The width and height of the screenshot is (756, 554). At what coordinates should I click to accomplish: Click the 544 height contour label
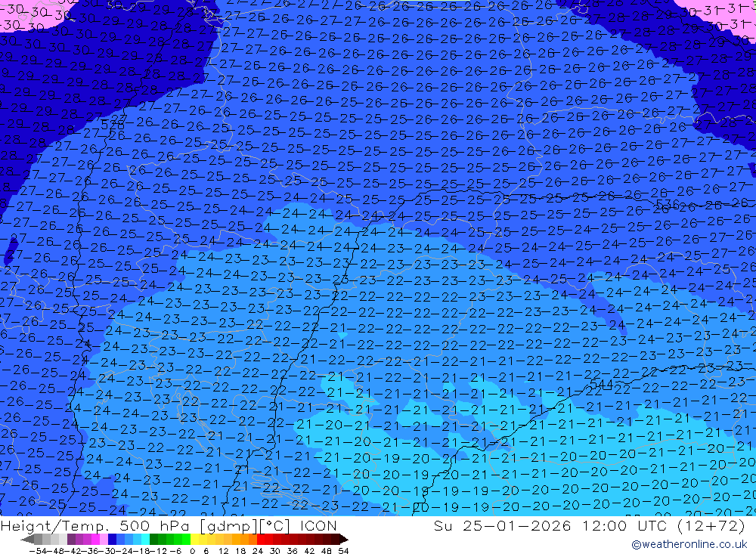coord(601,384)
